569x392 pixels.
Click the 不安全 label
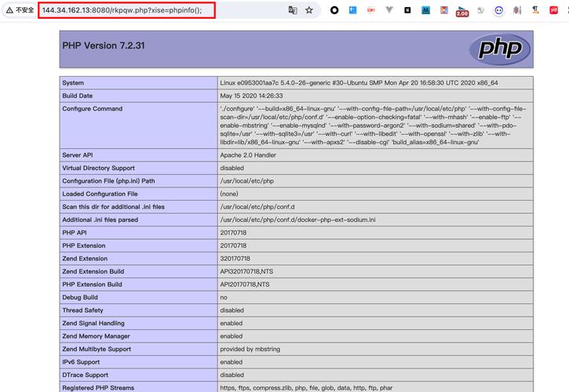(x=24, y=10)
